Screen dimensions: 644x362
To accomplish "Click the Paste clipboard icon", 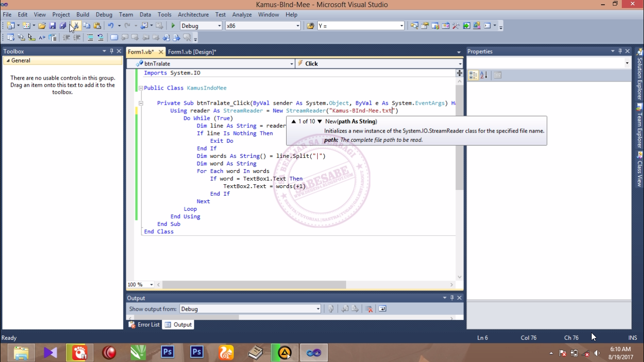I will point(97,26).
